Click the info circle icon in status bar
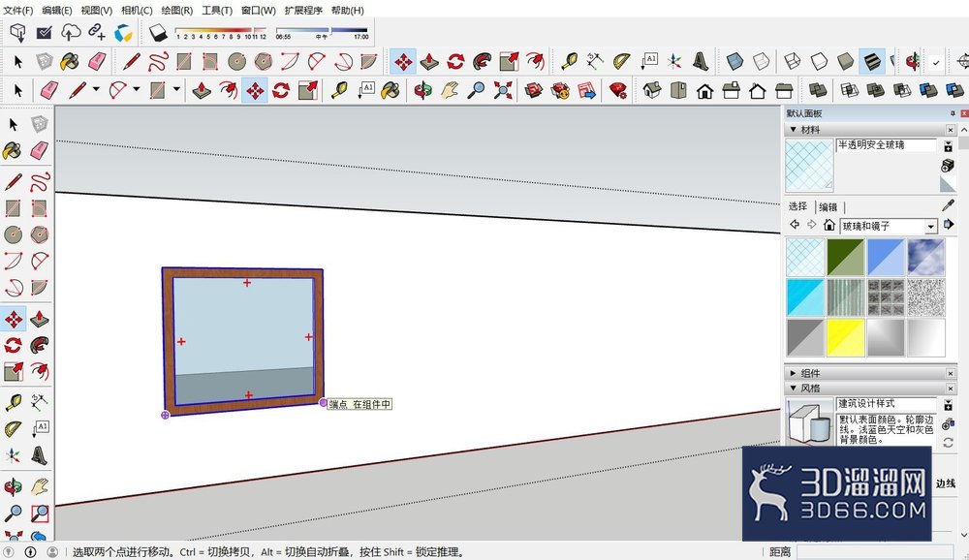Screen dimensions: 969x560 coord(30,551)
